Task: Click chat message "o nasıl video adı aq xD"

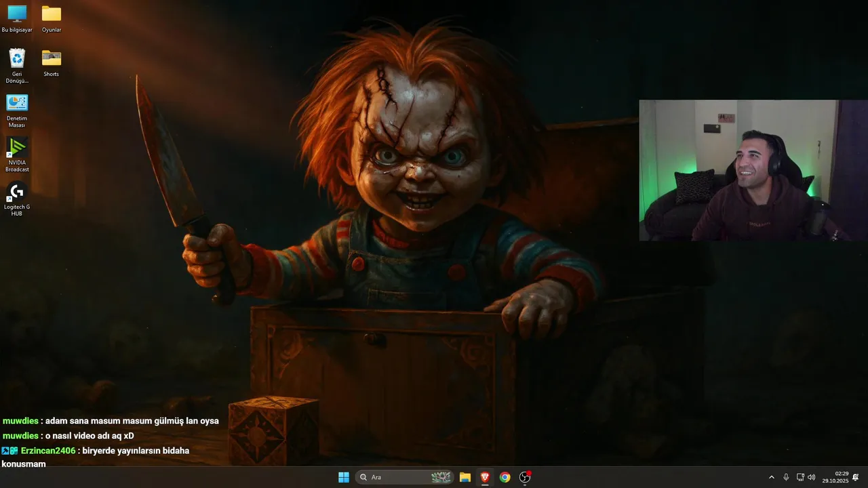Action: [x=90, y=436]
